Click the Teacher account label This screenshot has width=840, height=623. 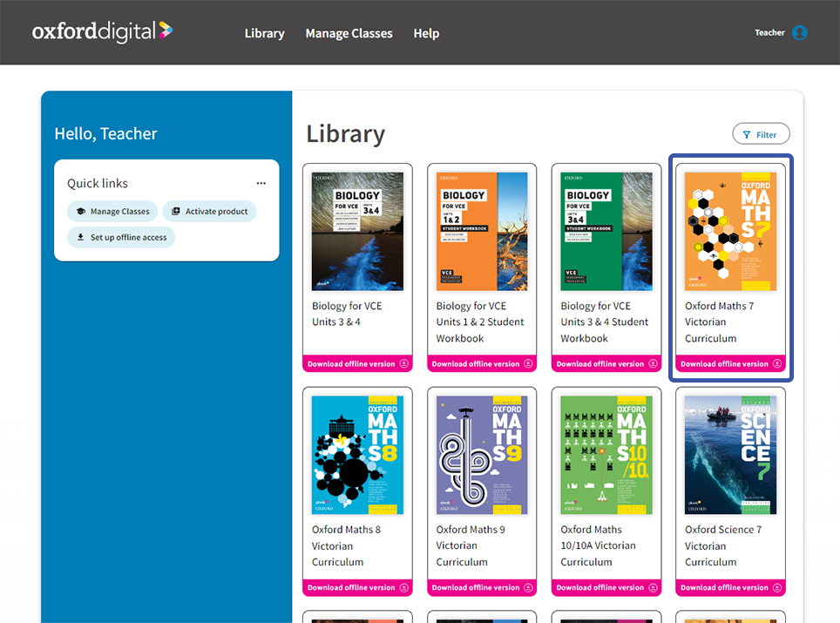[769, 33]
